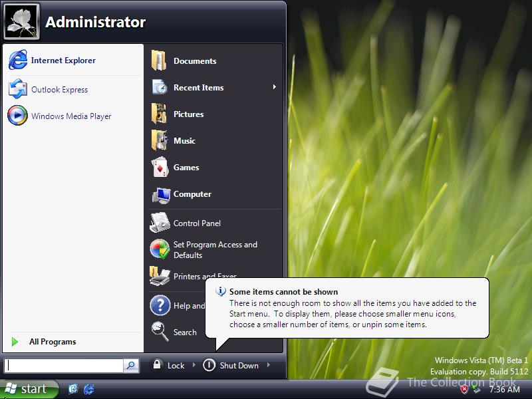Open Printers and Faxes
Viewport: 532px width, 399px height.
point(199,277)
